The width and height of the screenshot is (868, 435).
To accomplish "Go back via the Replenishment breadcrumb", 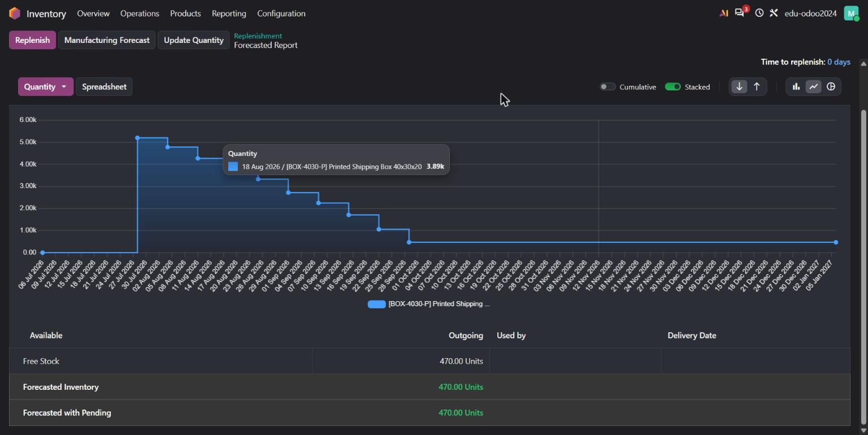I will point(258,36).
